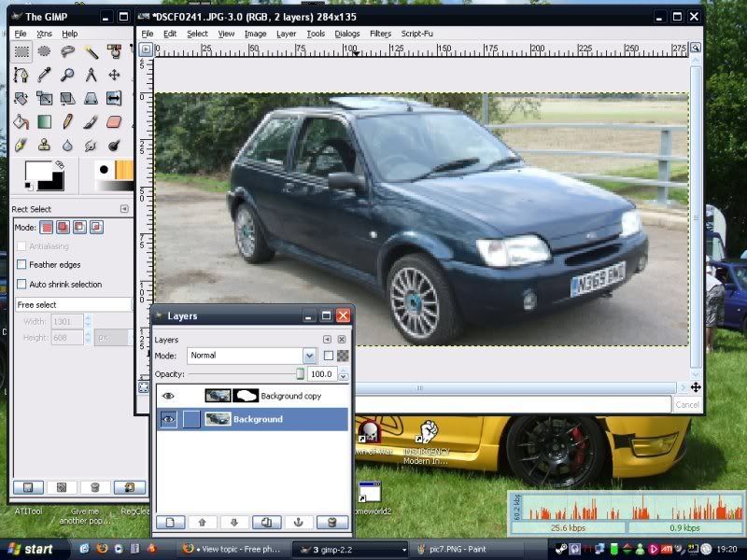
Task: Hide the Background copy layer
Action: coord(168,396)
